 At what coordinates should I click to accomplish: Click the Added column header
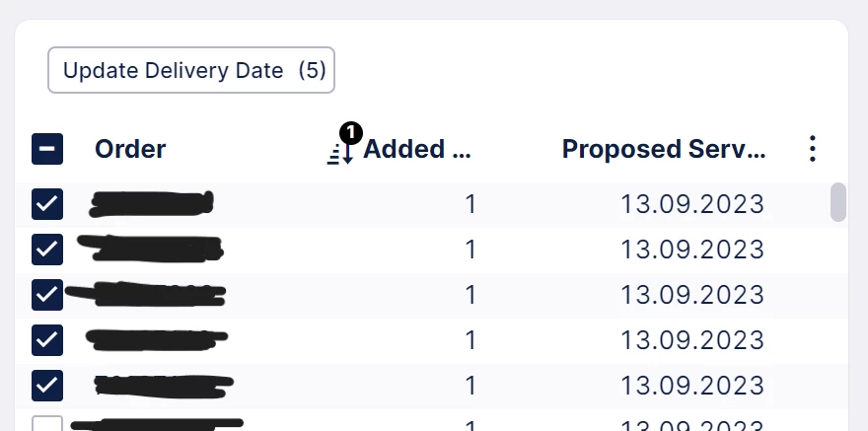pos(417,149)
